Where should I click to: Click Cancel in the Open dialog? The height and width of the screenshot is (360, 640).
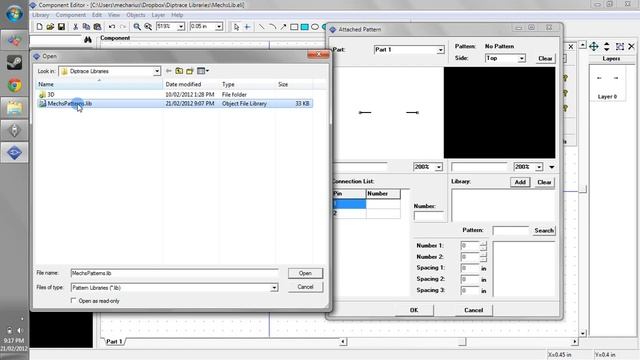[305, 287]
